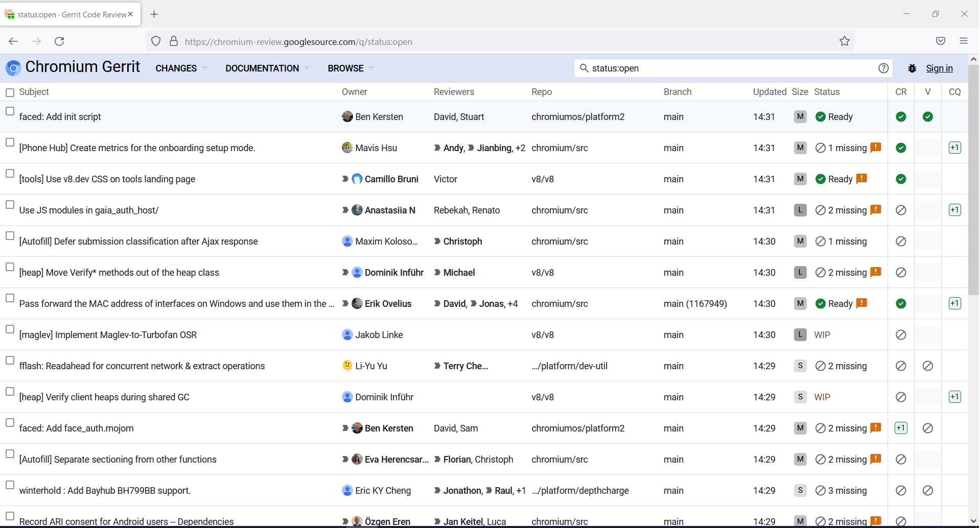The height and width of the screenshot is (528, 980).
Task: Click the Sign in link
Action: pyautogui.click(x=939, y=68)
